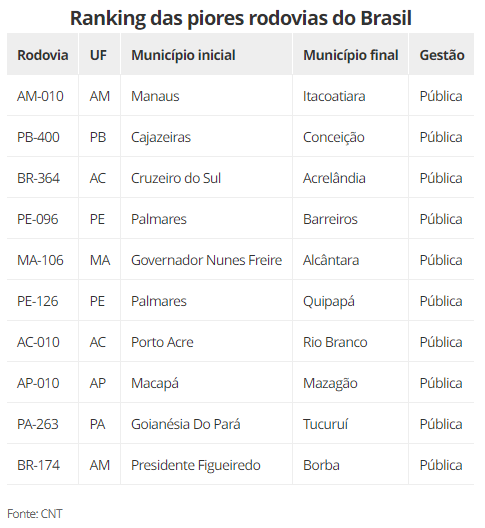Select the UF column header

tap(98, 55)
